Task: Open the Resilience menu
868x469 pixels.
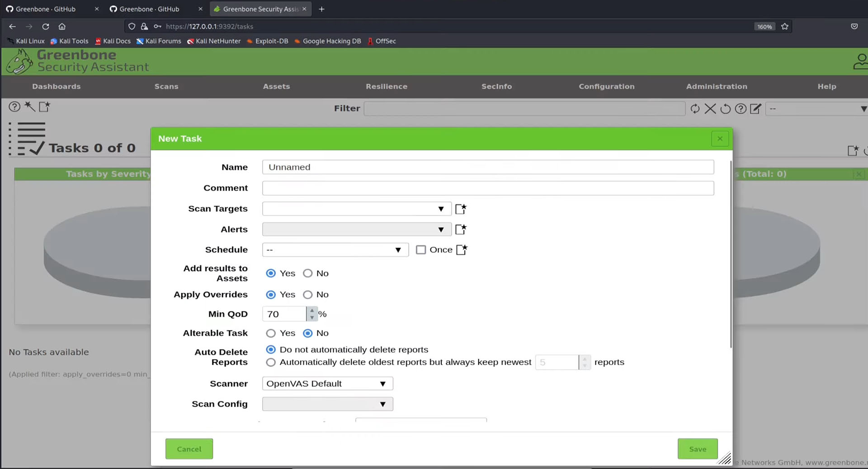Action: [387, 86]
